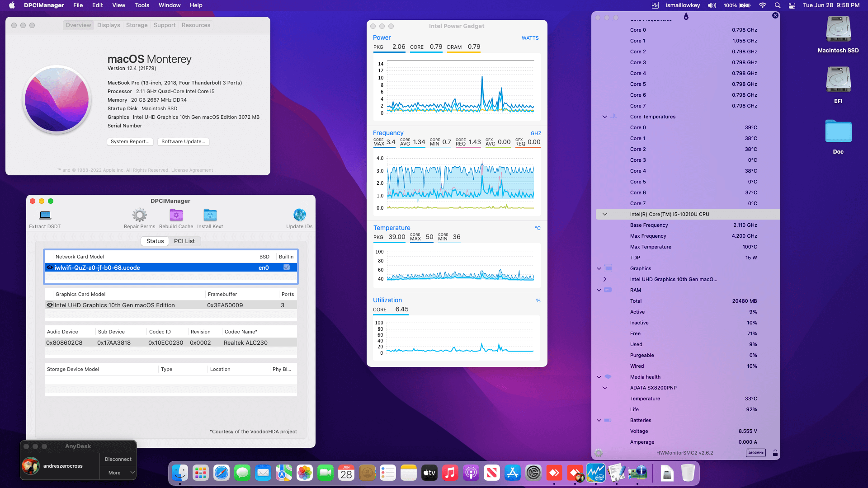Viewport: 868px width, 488px height.
Task: Collapse the Graphics group in HWMonitorSMC2
Action: click(599, 268)
